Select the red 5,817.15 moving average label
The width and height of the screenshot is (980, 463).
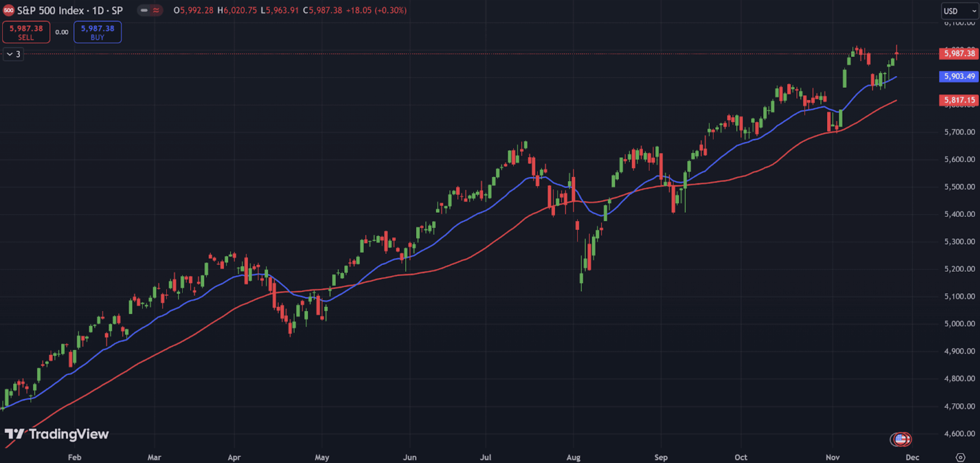coord(959,100)
